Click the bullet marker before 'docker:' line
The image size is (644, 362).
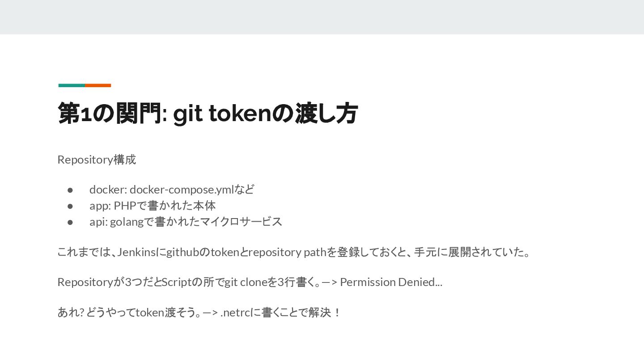pyautogui.click(x=70, y=189)
